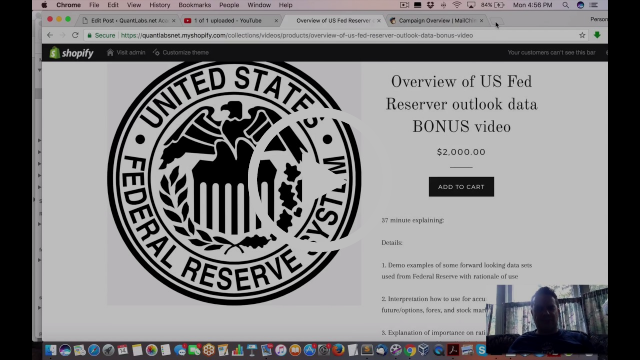This screenshot has width=640, height=360.
Task: Open Keynote from the dock
Action: (x=252, y=350)
